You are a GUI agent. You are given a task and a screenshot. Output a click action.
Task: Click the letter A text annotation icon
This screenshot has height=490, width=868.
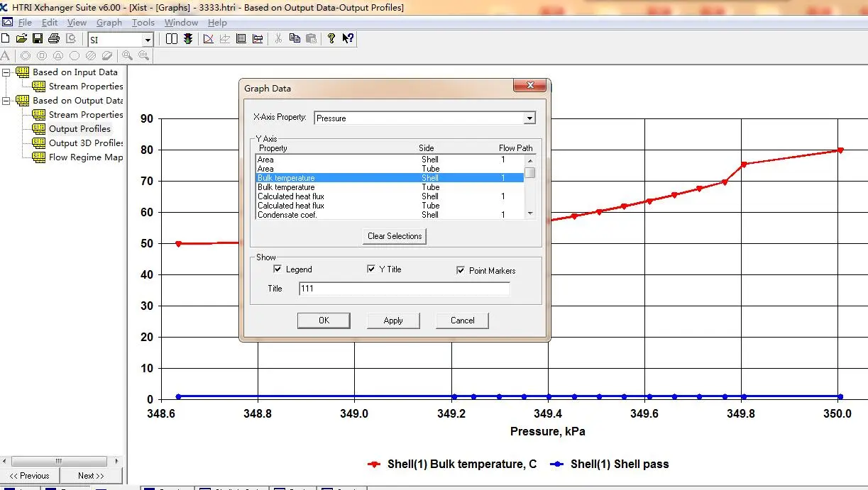[x=5, y=55]
